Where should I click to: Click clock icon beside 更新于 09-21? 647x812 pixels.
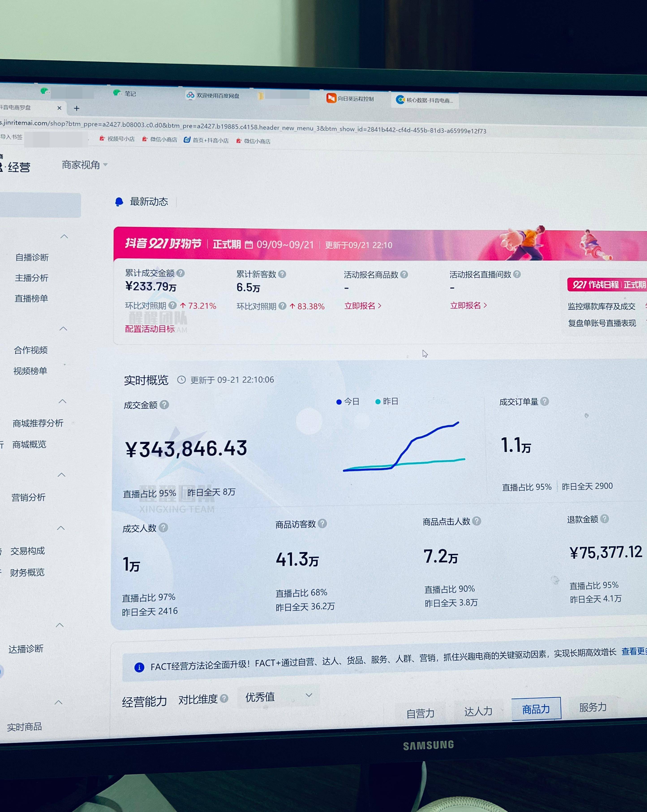tap(181, 380)
